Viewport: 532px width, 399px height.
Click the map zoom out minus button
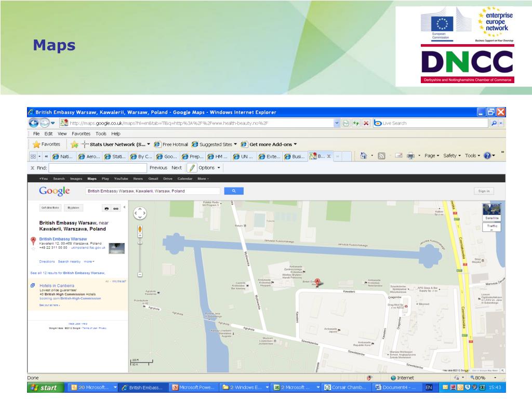(x=140, y=274)
